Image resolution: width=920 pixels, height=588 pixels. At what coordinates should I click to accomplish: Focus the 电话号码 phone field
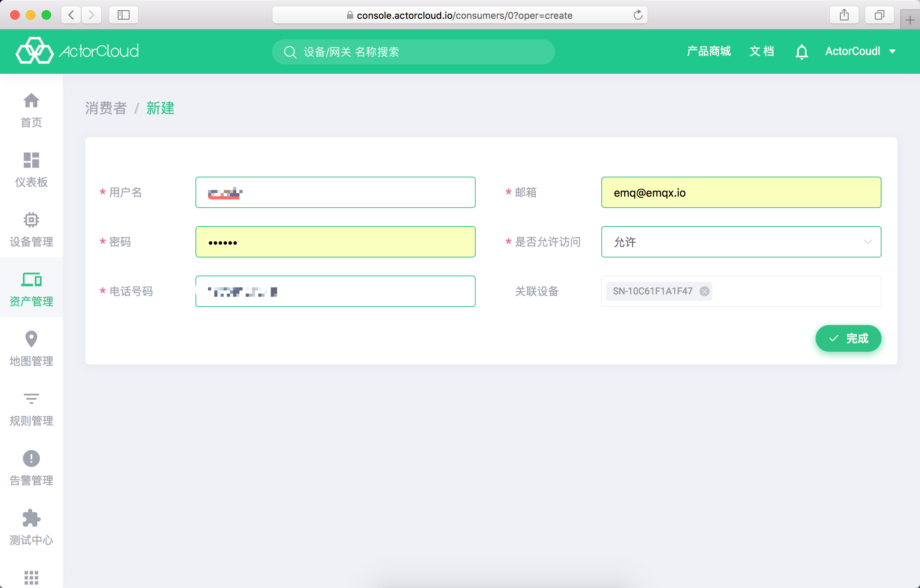click(335, 291)
